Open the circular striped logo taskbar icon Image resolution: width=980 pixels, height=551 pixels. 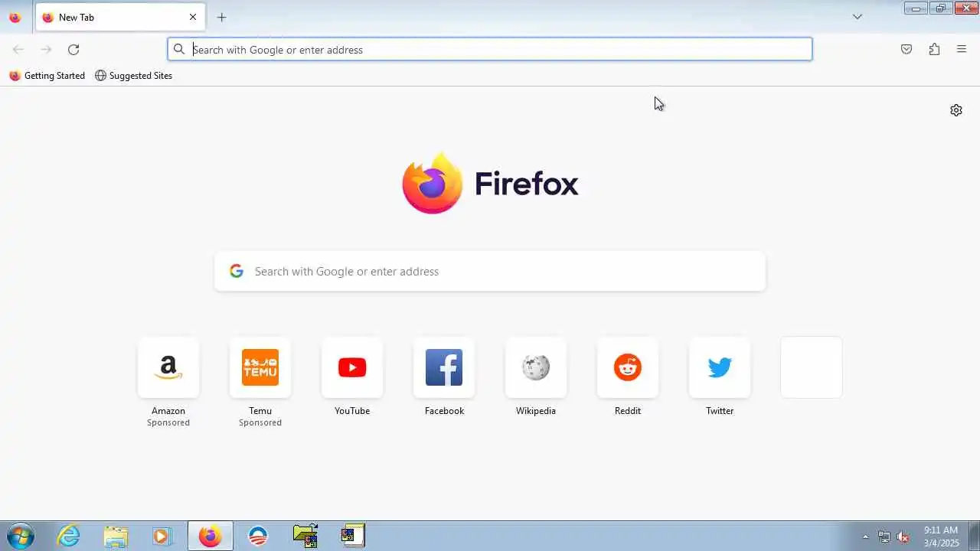(258, 536)
